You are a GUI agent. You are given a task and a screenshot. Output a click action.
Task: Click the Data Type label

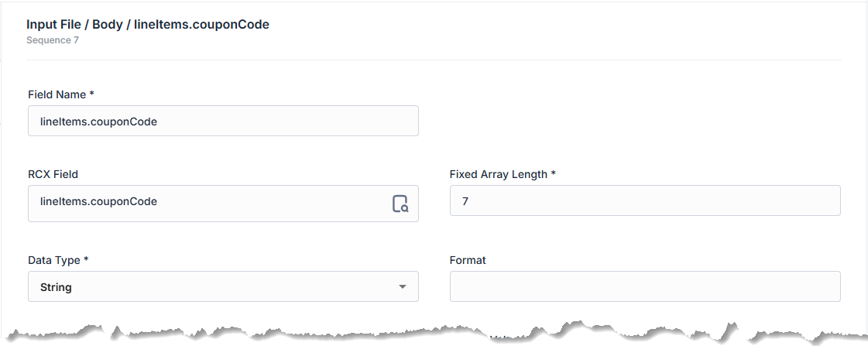point(54,260)
